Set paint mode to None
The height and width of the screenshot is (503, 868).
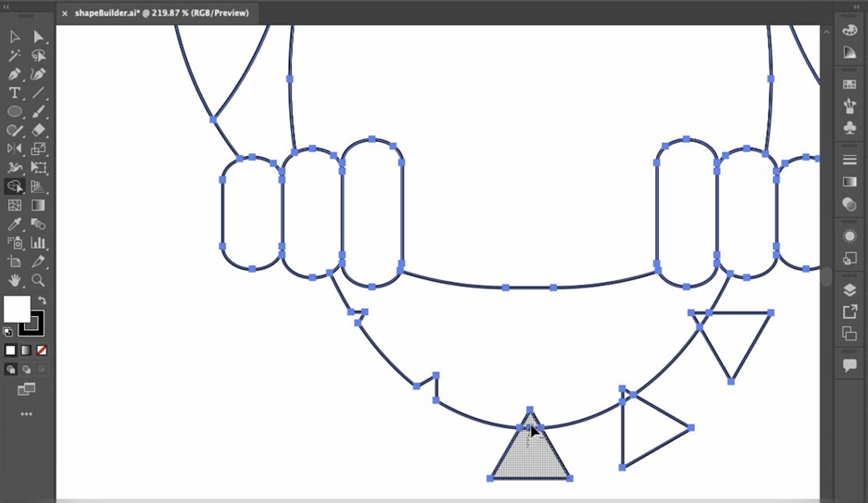(41, 350)
